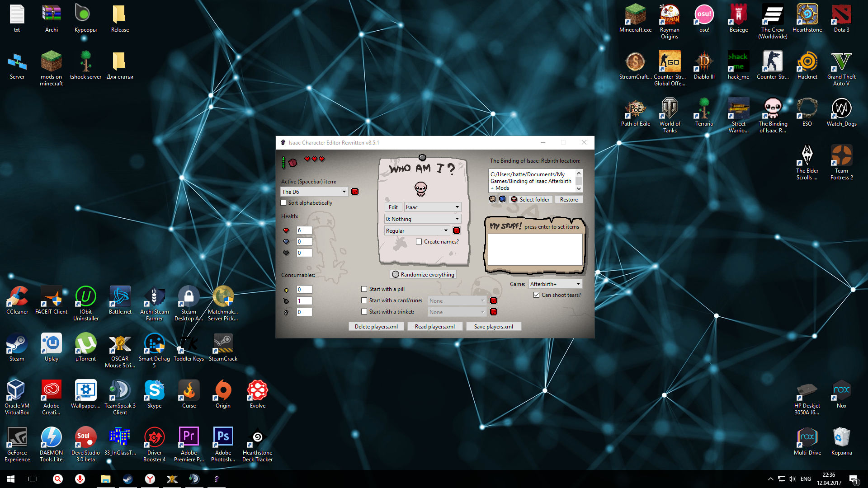Open the Adobe Photoshop desktop shortcut

click(x=223, y=445)
